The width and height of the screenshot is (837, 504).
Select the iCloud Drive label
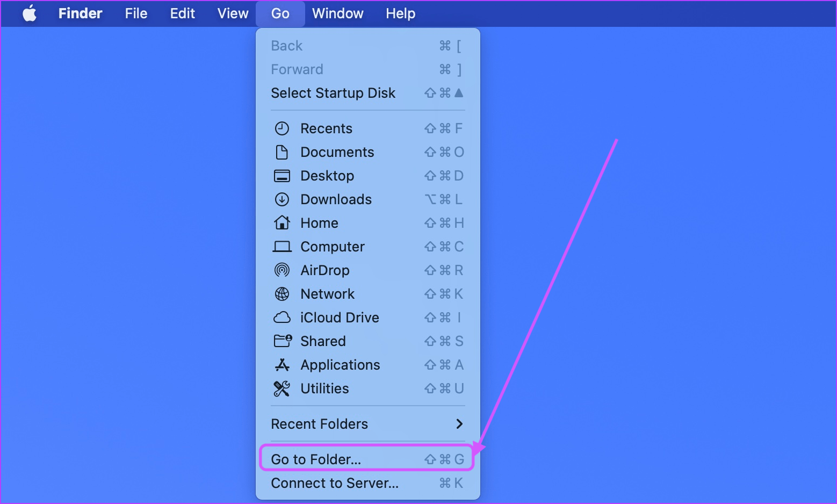340,318
